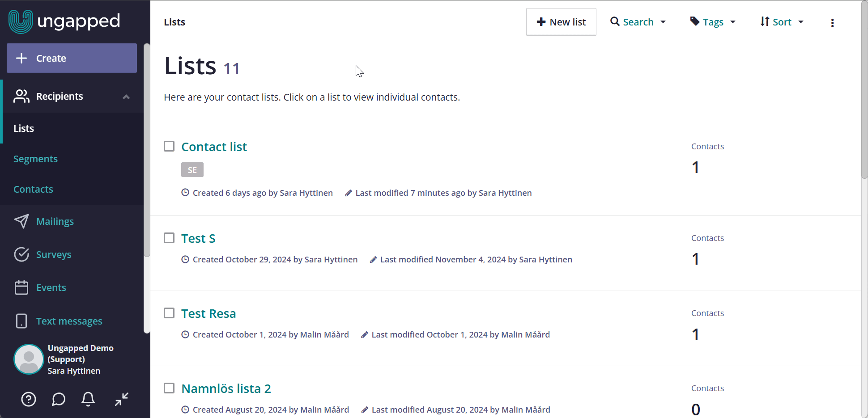Expand the Search dropdown
868x418 pixels.
(x=638, y=22)
